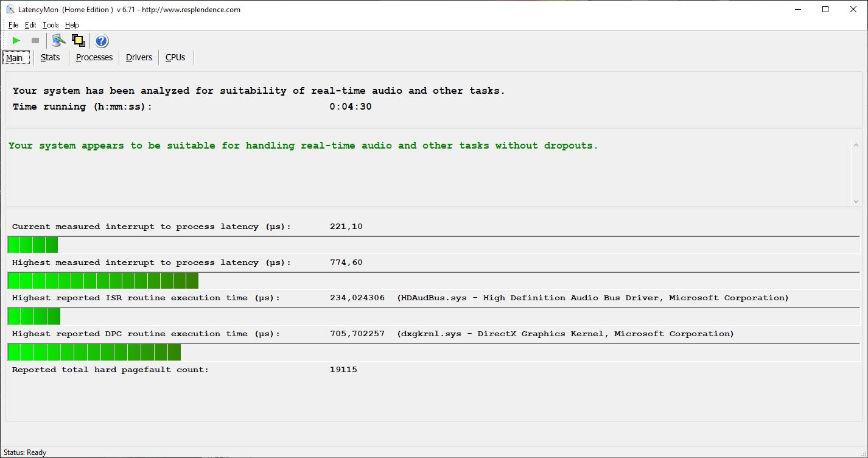Viewport: 868px width, 458px height.
Task: Start the latency monitor with the green play icon
Action: pyautogui.click(x=16, y=41)
